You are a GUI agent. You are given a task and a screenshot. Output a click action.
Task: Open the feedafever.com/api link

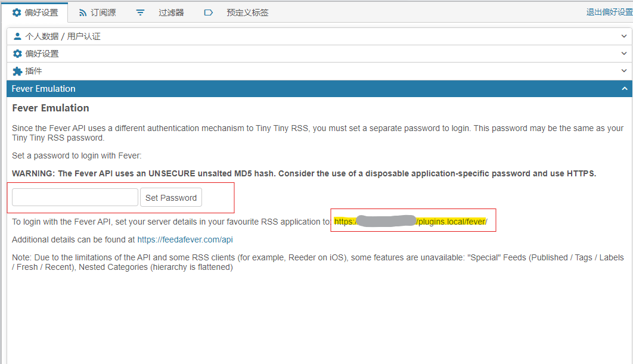(x=185, y=239)
